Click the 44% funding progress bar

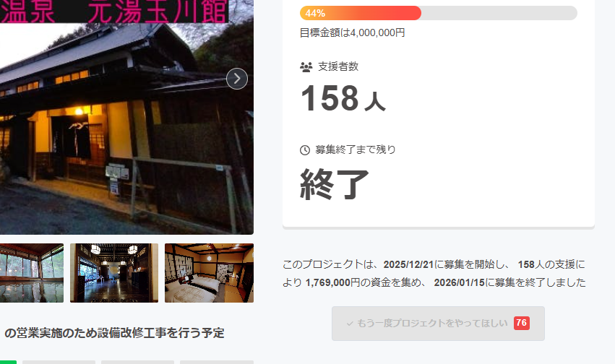[x=439, y=13]
